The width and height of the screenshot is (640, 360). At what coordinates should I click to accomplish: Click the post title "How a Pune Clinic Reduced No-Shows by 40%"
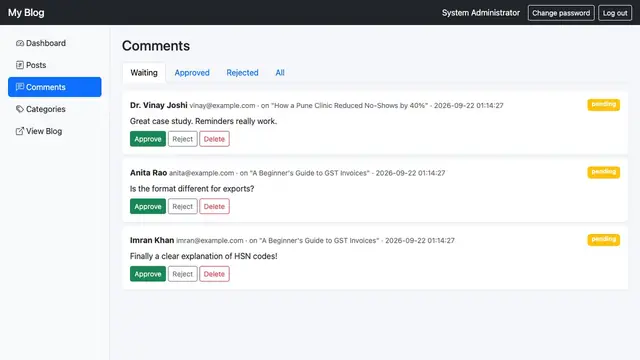[x=349, y=105]
